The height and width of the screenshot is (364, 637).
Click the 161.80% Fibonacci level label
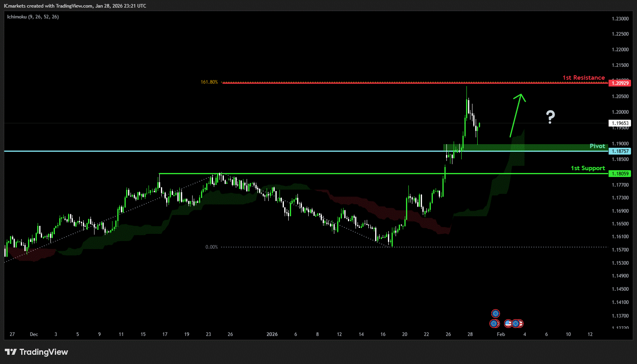point(209,82)
